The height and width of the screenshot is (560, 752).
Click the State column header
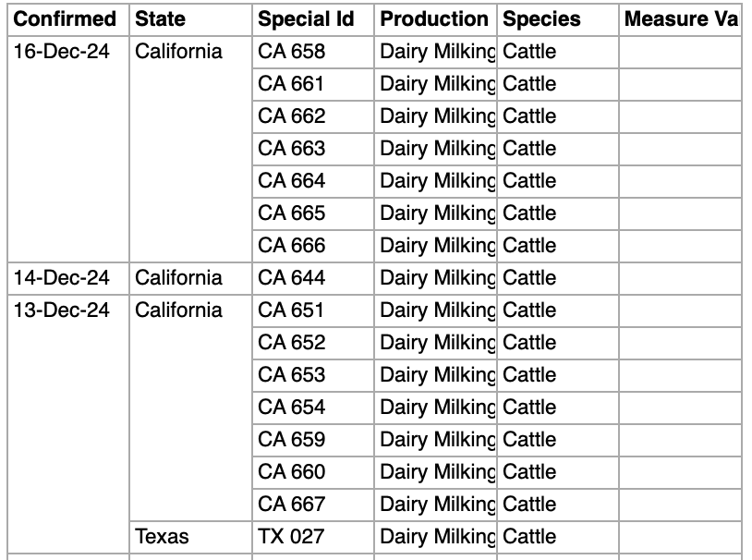coord(160,18)
